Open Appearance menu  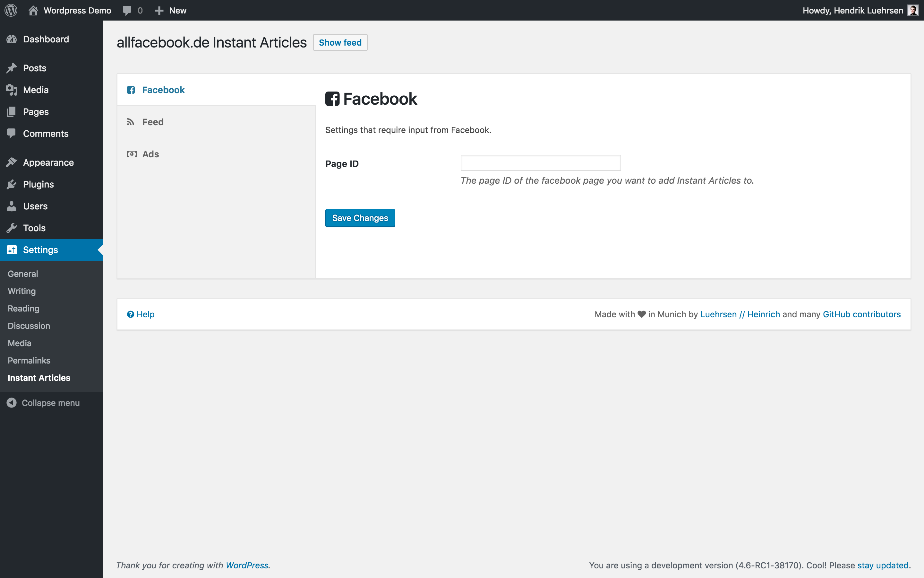(48, 162)
